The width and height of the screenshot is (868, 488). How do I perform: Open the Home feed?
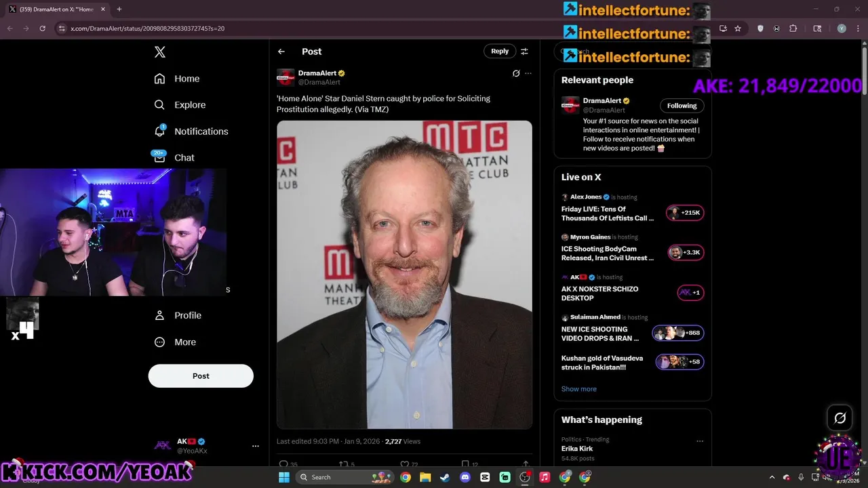click(177, 79)
